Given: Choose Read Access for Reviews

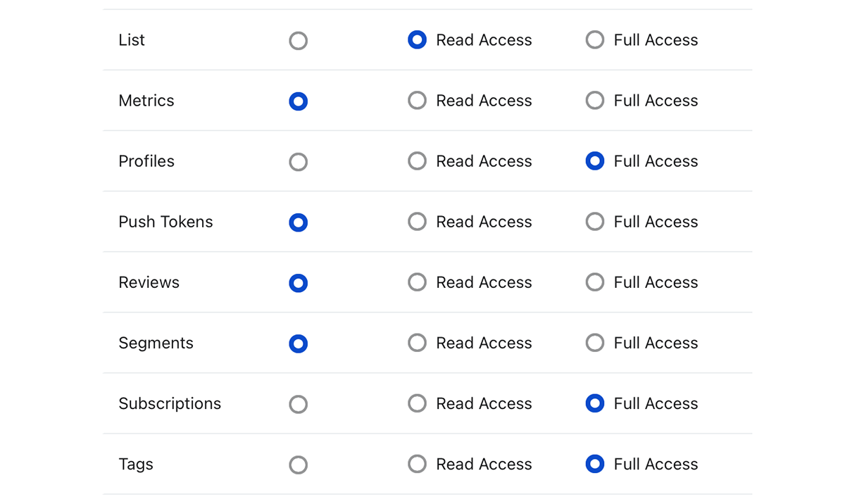Looking at the screenshot, I should click(x=418, y=282).
